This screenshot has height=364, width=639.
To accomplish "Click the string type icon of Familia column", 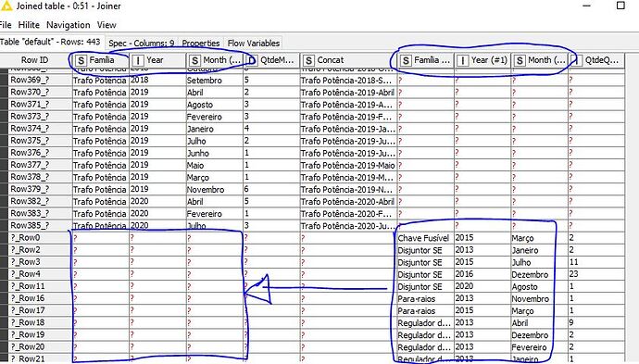I will pos(81,60).
